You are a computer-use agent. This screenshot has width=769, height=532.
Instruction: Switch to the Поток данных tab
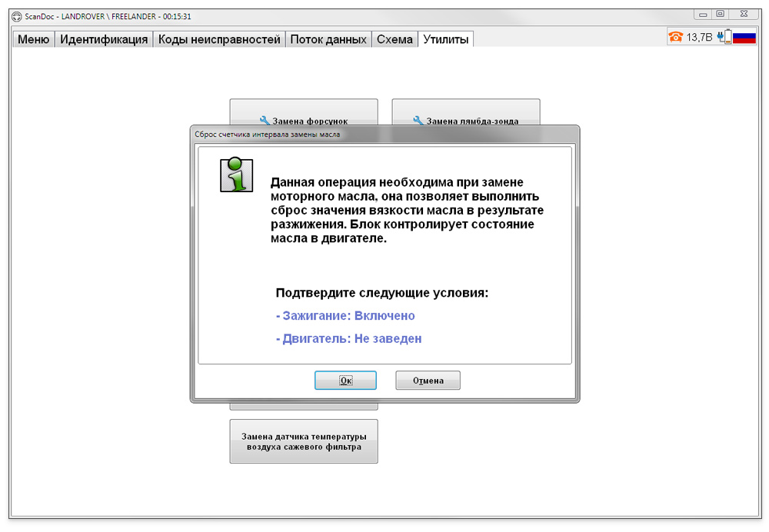coord(328,39)
